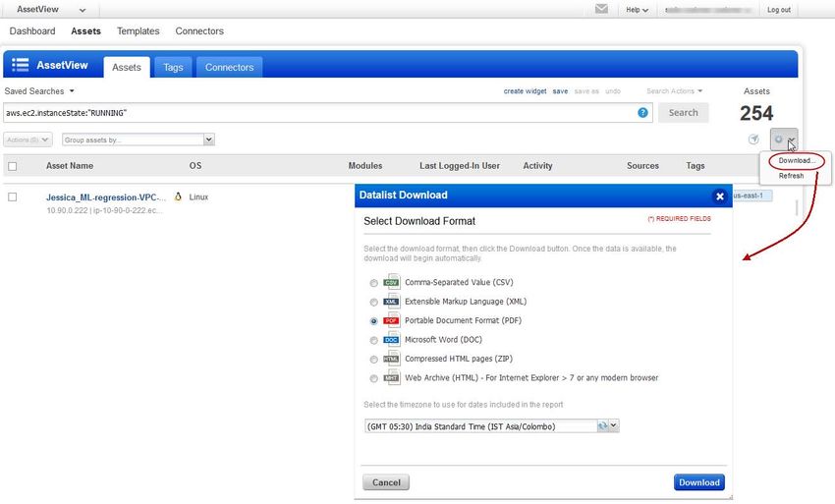The image size is (835, 504).
Task: Click the Sources column header
Action: click(642, 166)
